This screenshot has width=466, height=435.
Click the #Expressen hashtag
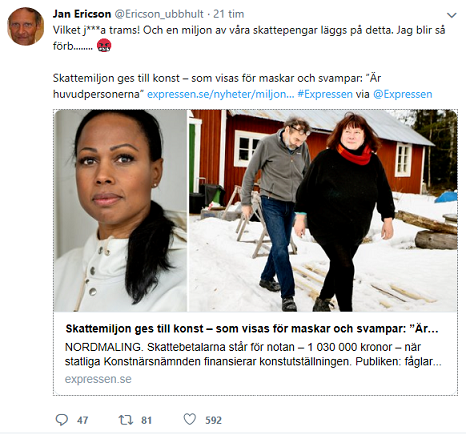point(325,94)
